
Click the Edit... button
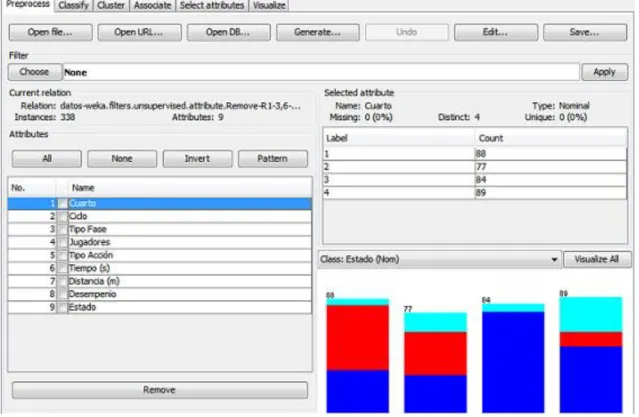click(x=496, y=32)
